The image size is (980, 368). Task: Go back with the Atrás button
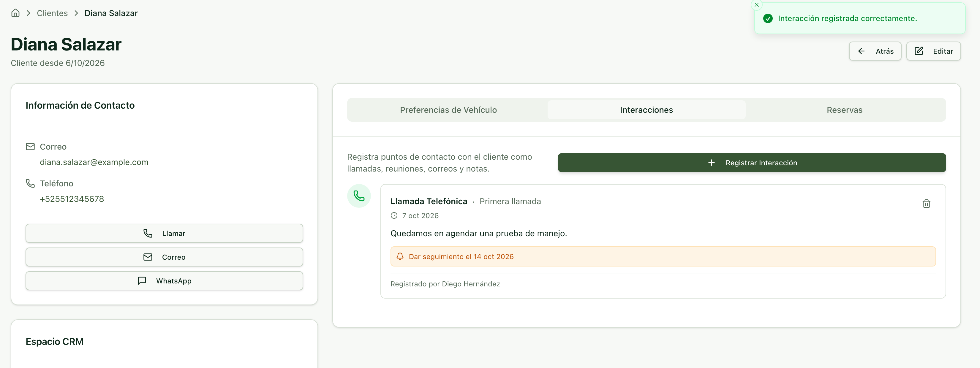[875, 51]
